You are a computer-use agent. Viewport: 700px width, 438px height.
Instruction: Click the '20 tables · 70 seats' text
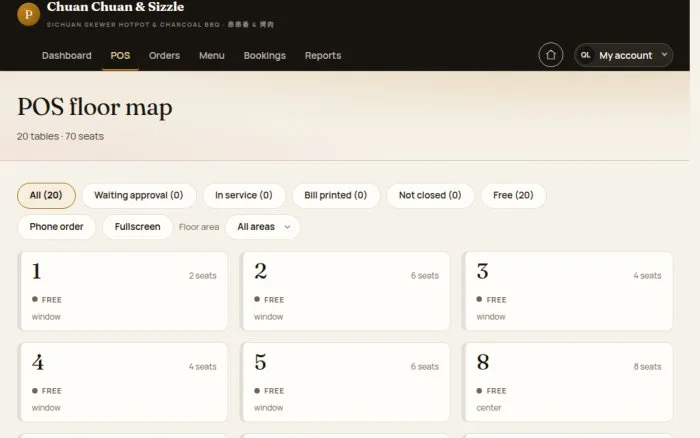tap(60, 136)
